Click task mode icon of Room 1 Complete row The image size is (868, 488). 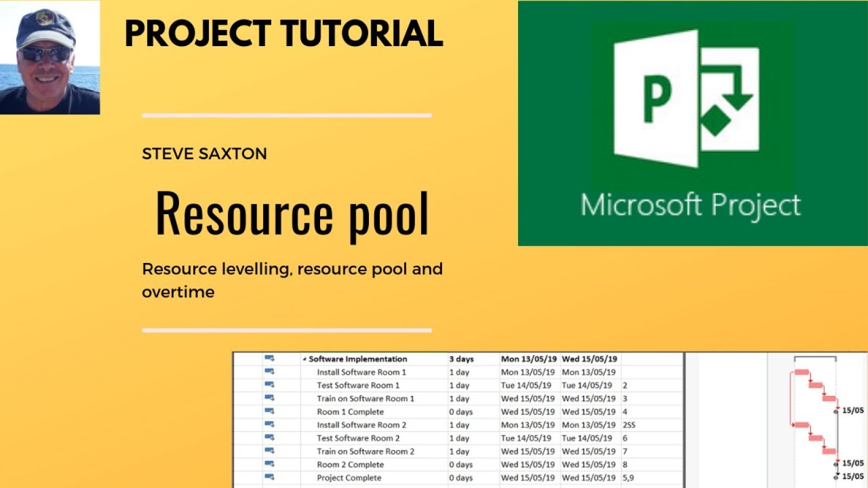pos(269,411)
